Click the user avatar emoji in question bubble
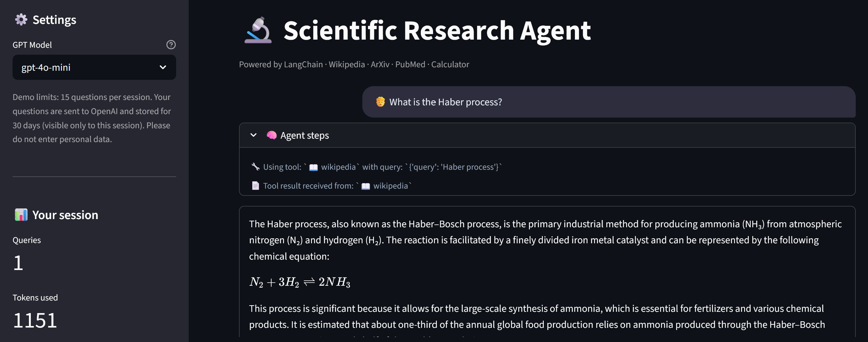Screen dimensions: 868x342 [380, 102]
